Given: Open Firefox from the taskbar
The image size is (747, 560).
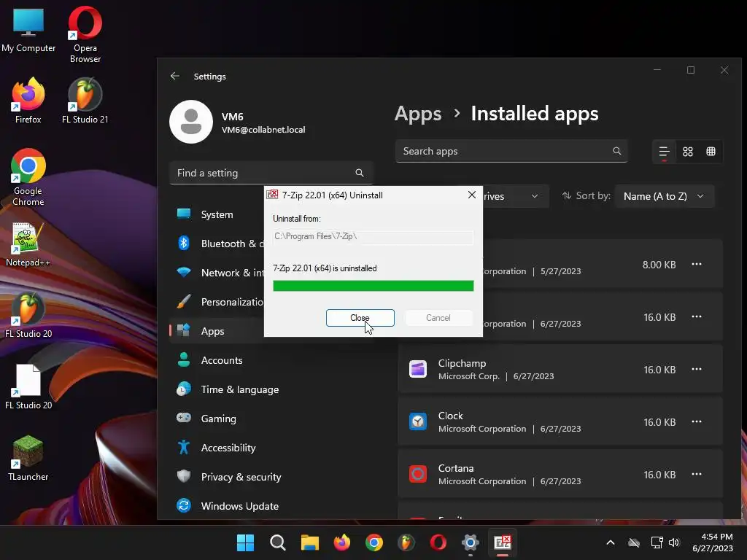Looking at the screenshot, I should coord(341,542).
